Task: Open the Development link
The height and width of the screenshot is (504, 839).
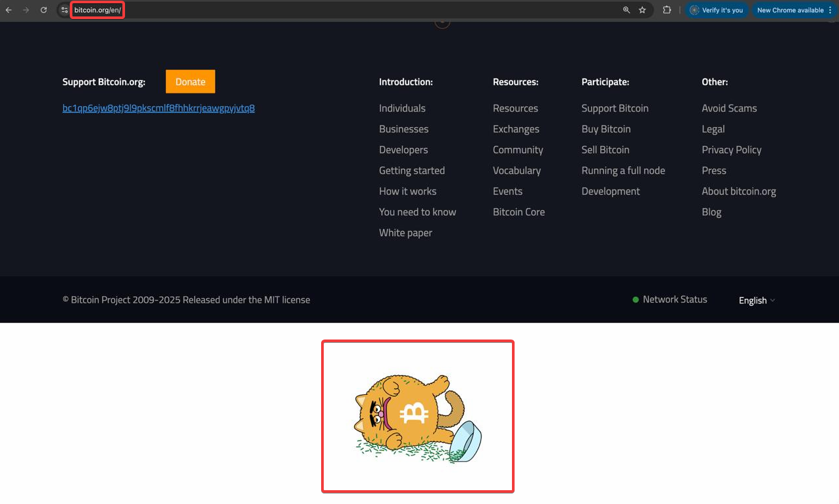Action: [611, 191]
